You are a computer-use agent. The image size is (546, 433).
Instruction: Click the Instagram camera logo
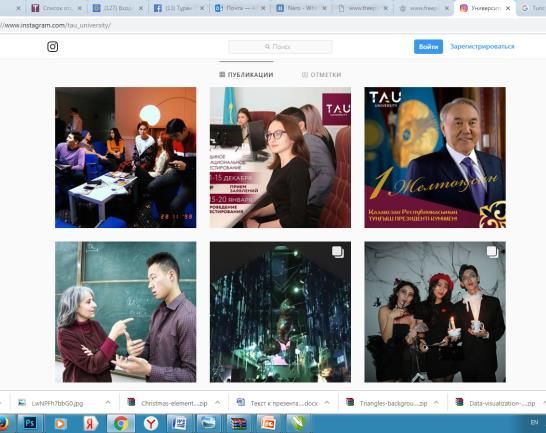(x=53, y=46)
